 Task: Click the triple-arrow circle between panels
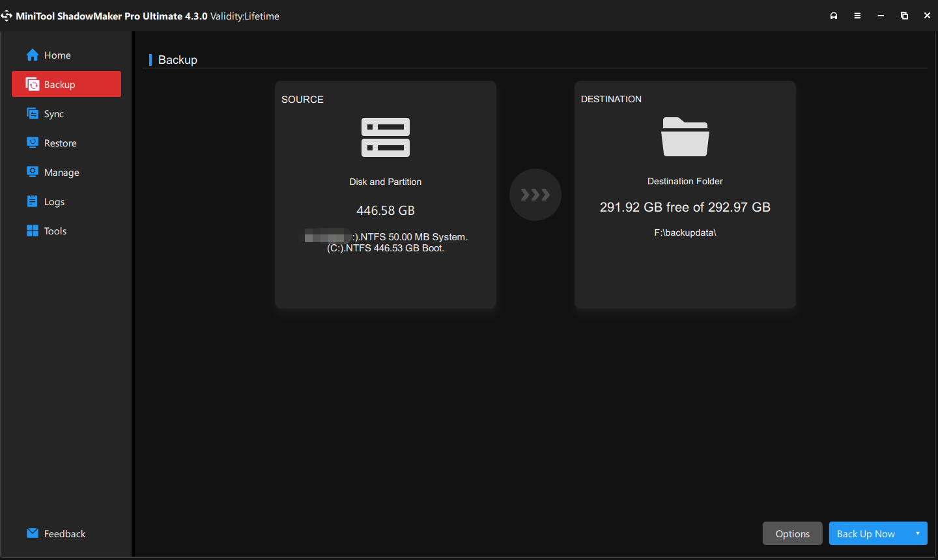(535, 195)
